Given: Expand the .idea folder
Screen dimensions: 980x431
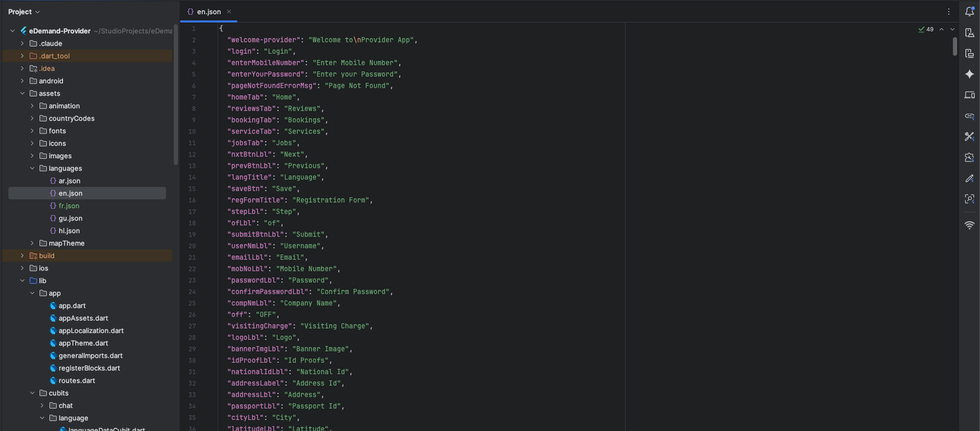Looking at the screenshot, I should pyautogui.click(x=23, y=69).
